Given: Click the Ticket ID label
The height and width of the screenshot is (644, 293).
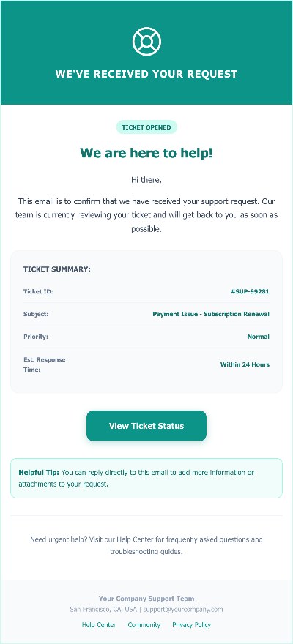Looking at the screenshot, I should point(38,291).
